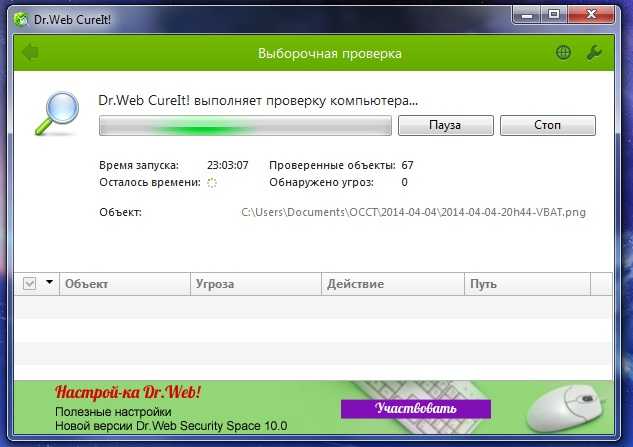Open the language globe icon
Screen dimensions: 633x447
[x=563, y=52]
